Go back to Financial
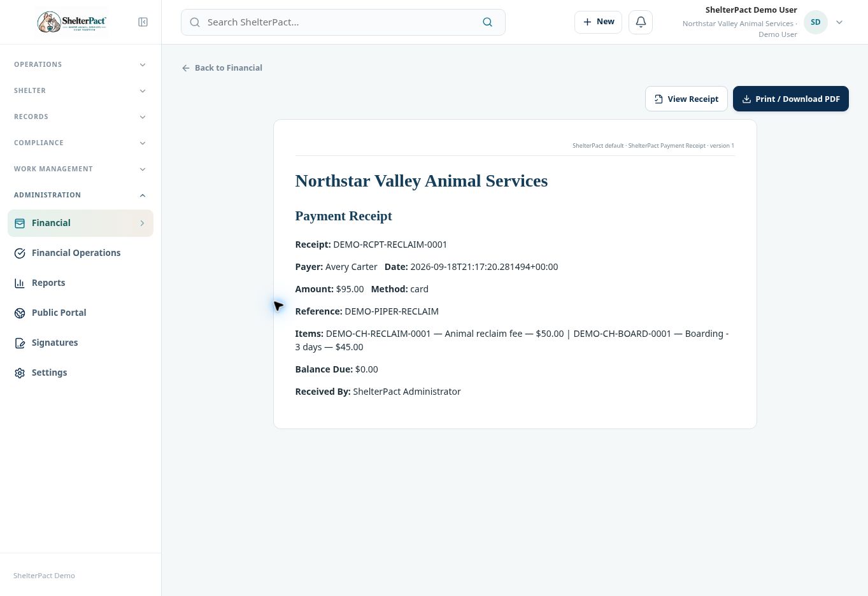868x596 pixels. [x=222, y=67]
